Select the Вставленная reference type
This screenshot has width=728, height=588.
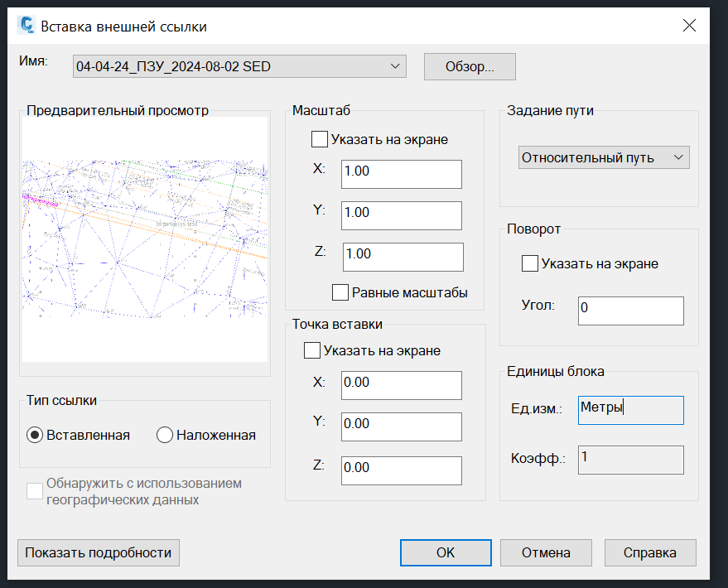(35, 435)
